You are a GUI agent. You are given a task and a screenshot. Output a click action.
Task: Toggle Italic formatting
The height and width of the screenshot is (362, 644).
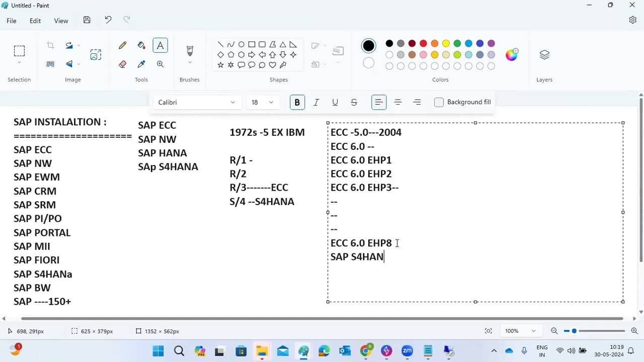point(316,102)
